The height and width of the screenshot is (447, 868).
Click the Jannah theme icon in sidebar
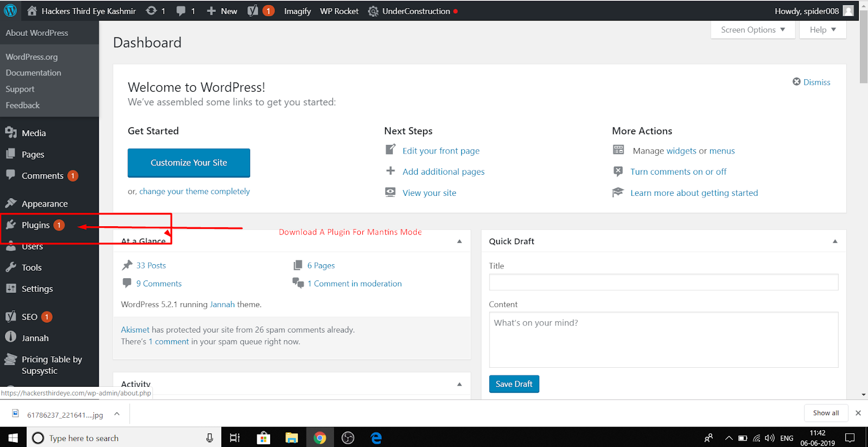click(x=11, y=337)
